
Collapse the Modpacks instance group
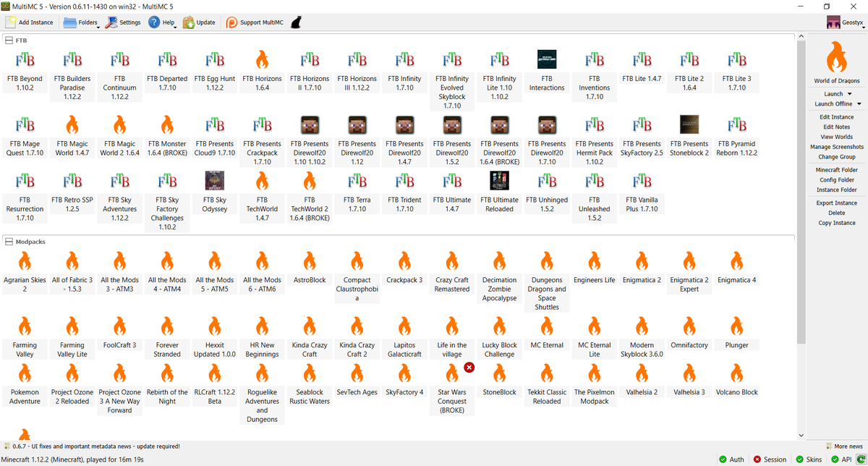pos(9,241)
